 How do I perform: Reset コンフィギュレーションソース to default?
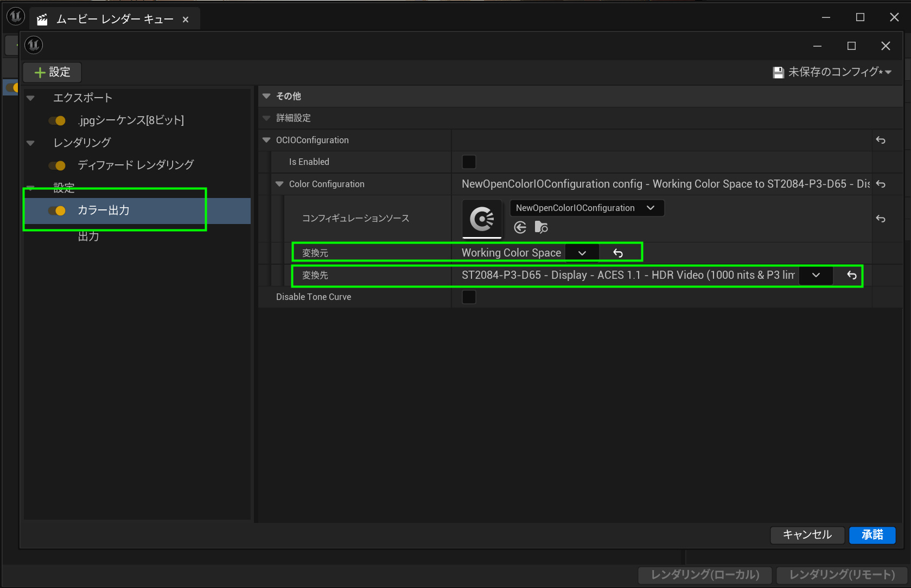(881, 219)
